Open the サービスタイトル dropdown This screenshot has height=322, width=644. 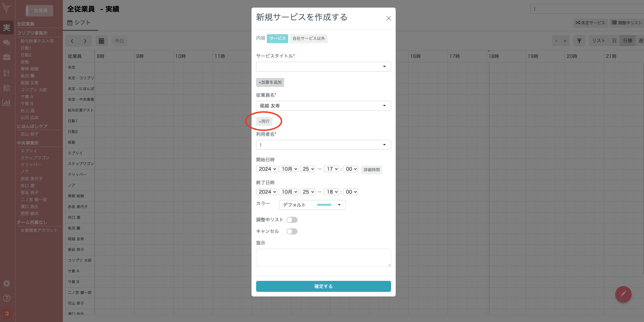pos(323,67)
